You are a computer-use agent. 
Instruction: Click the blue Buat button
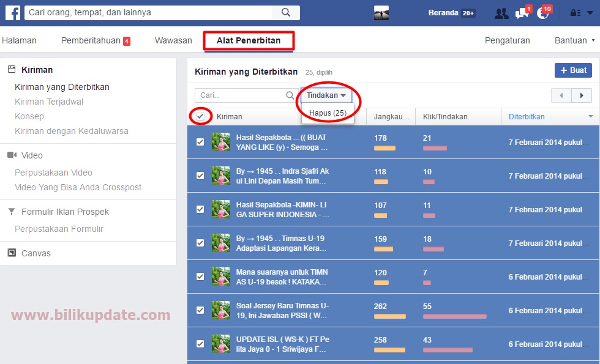click(573, 70)
